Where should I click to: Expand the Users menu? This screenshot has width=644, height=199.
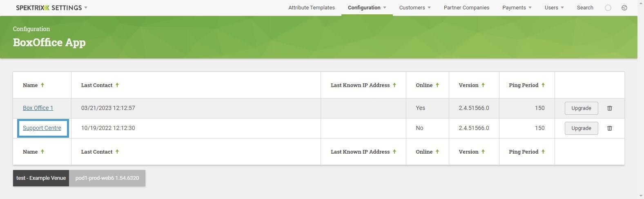(x=554, y=8)
